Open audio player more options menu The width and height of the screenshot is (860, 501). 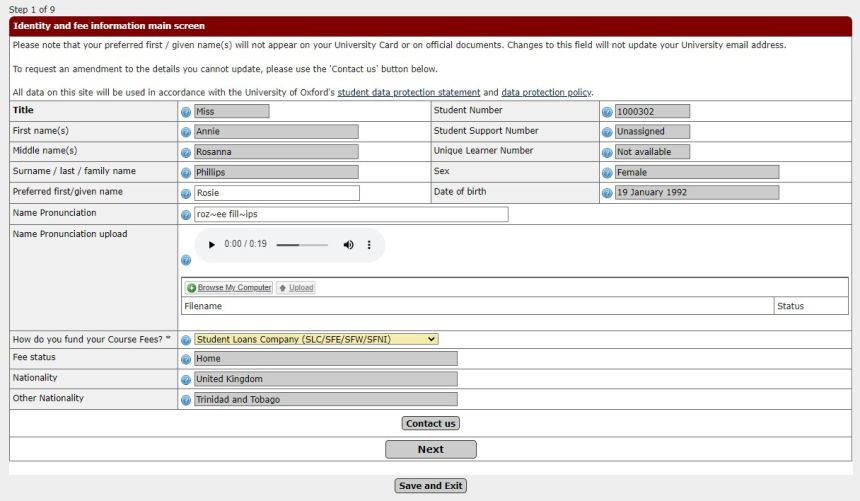pos(369,245)
